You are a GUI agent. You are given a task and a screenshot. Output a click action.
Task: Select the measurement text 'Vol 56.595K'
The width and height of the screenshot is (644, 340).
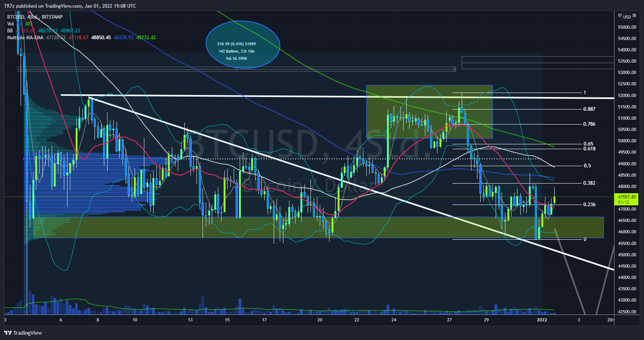click(x=236, y=59)
